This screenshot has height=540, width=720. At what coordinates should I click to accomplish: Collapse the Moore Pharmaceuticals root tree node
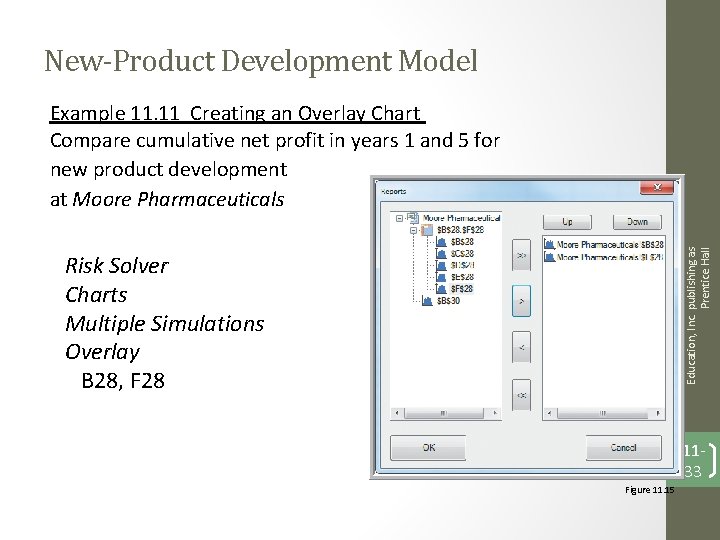[399, 218]
